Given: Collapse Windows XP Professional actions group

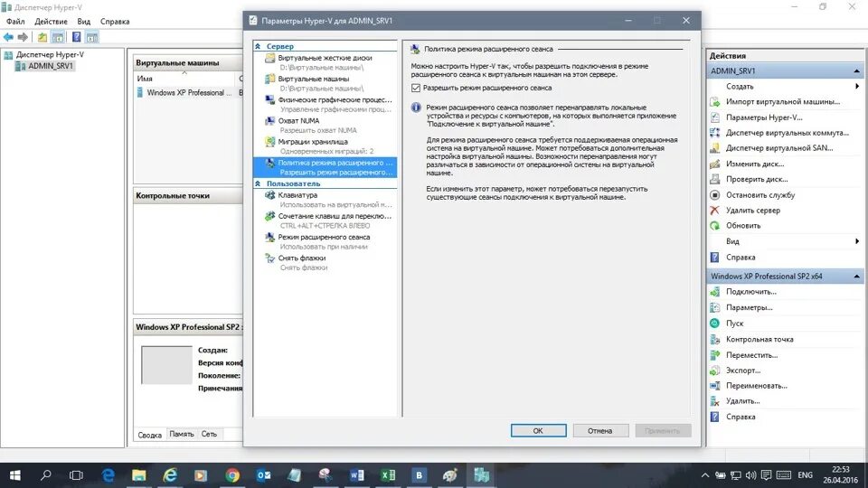Looking at the screenshot, I should (856, 277).
